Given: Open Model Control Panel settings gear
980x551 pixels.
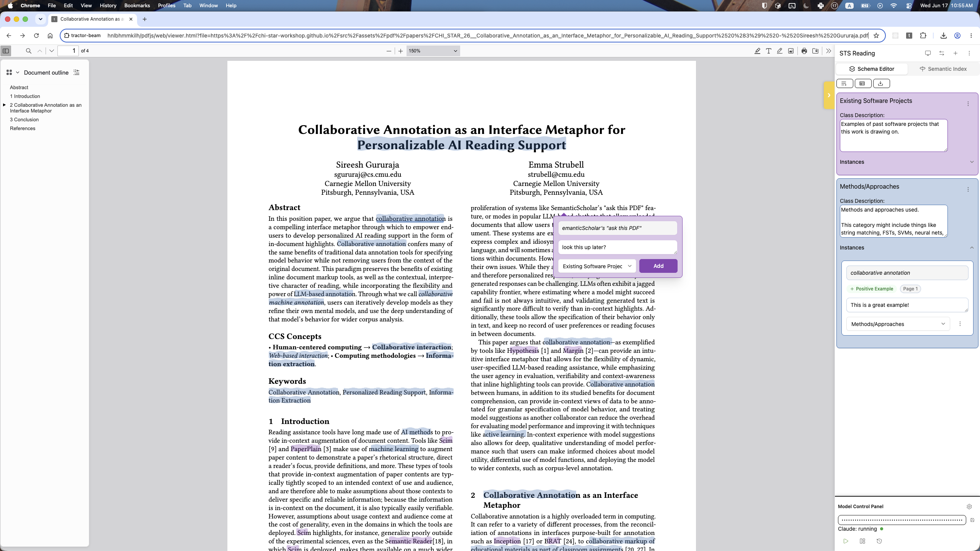Looking at the screenshot, I should point(969,507).
